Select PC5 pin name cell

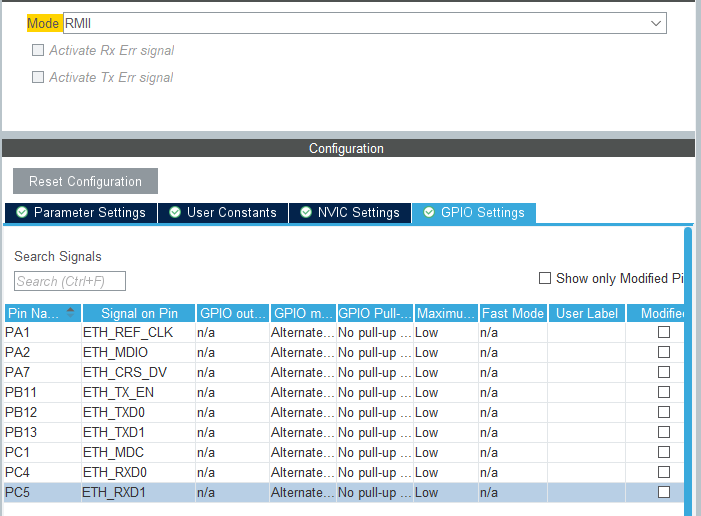(x=42, y=492)
